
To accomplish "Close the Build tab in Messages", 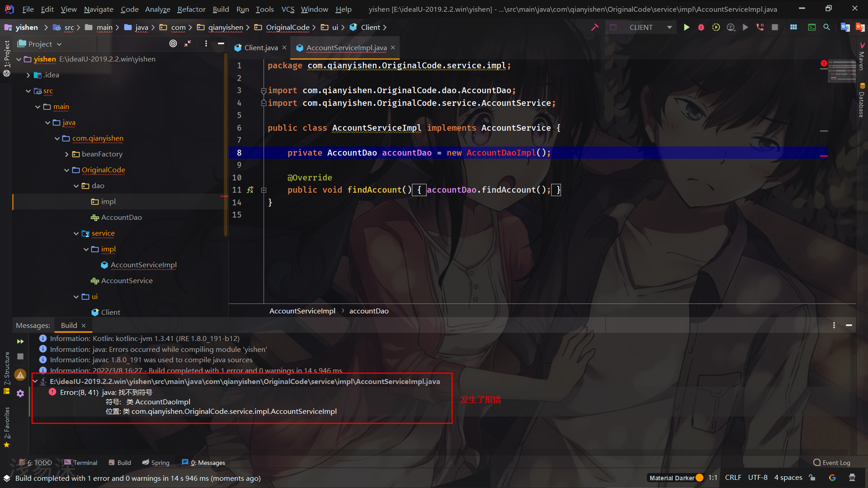I will click(x=84, y=326).
